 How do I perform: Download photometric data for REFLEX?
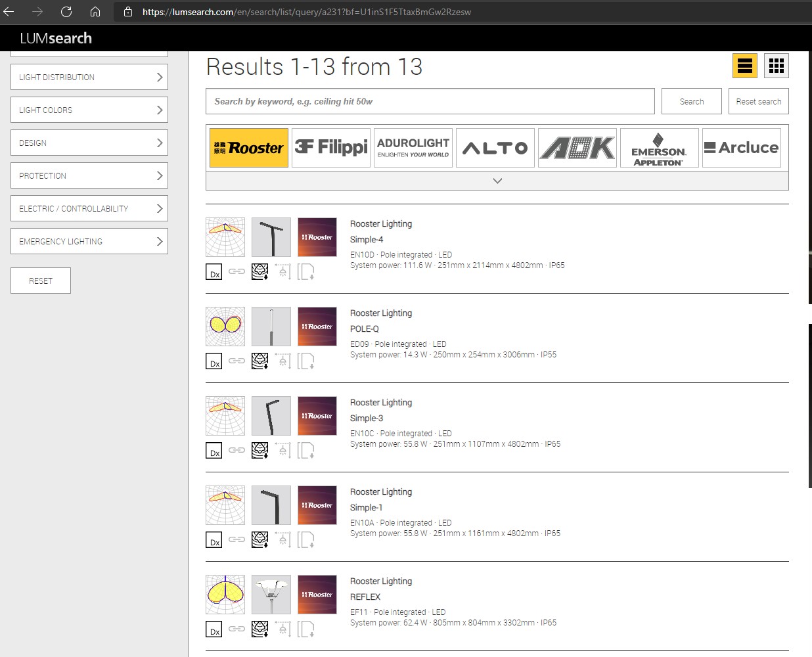point(260,629)
